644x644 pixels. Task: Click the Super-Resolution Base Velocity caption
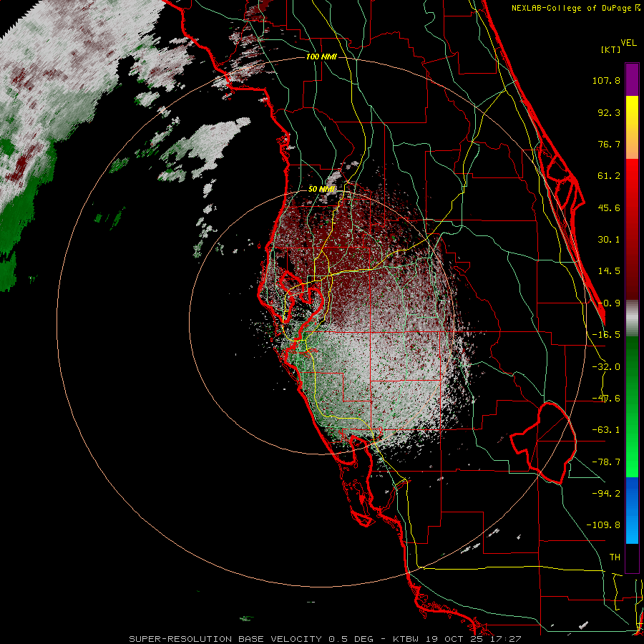[325, 639]
